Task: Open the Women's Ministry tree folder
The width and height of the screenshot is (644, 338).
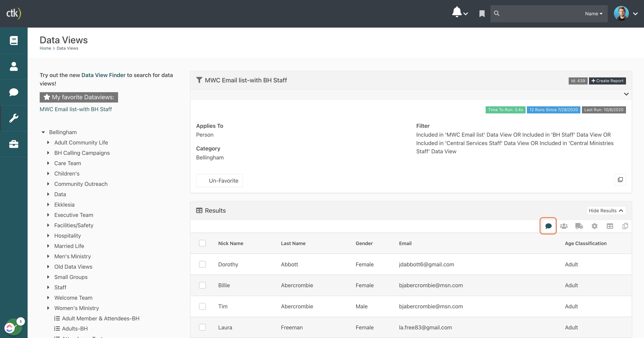Action: (x=76, y=308)
